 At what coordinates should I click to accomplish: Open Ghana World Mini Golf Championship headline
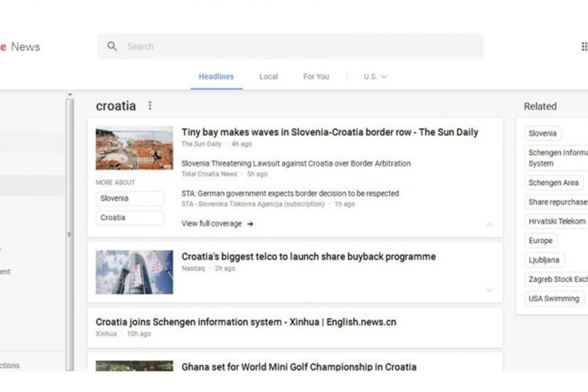(299, 366)
